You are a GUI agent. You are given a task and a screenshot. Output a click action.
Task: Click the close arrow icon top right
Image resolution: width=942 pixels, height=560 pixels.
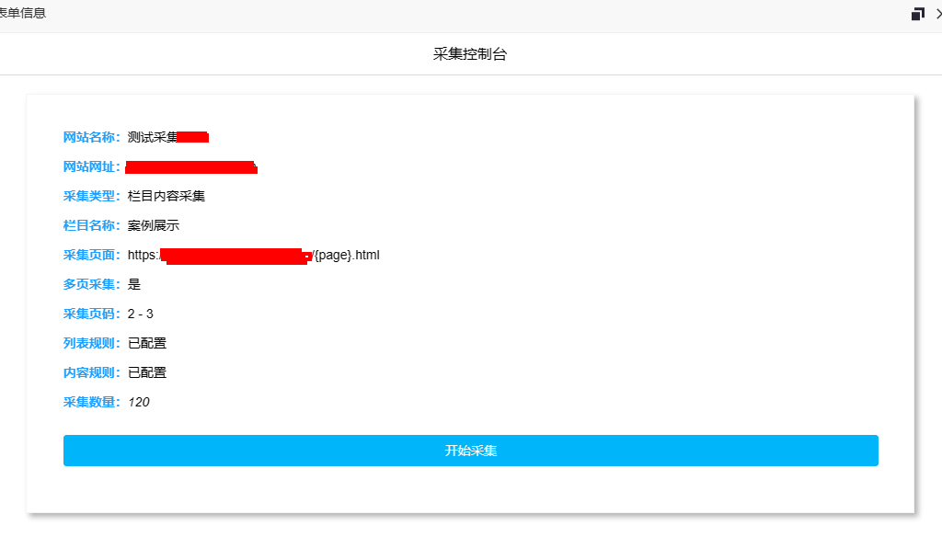tap(936, 14)
